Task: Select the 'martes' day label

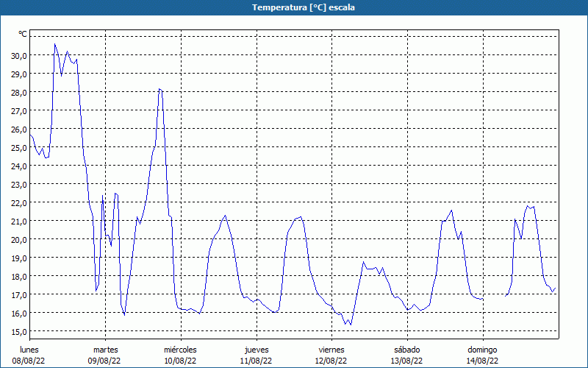Action: pos(106,350)
